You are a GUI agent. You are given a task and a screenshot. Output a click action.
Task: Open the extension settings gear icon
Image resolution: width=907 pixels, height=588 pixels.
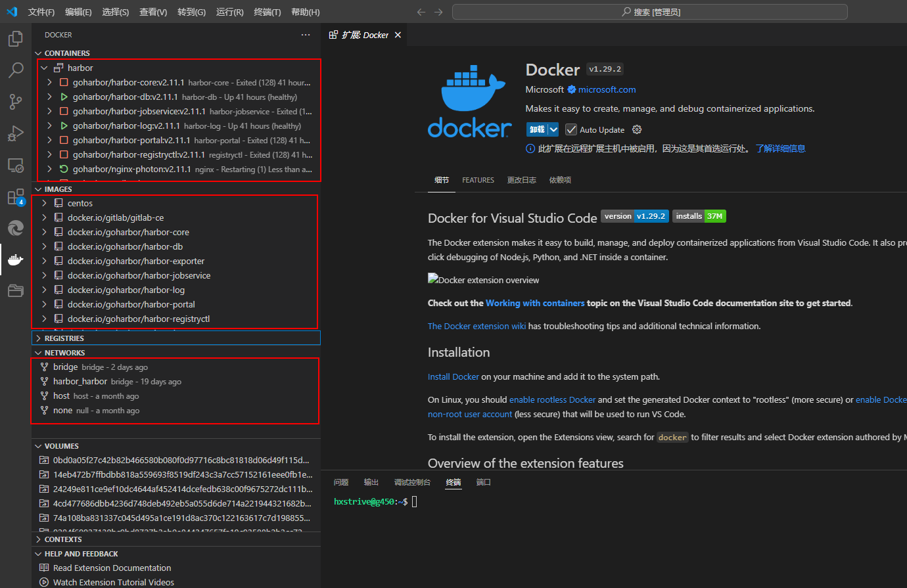coord(637,129)
